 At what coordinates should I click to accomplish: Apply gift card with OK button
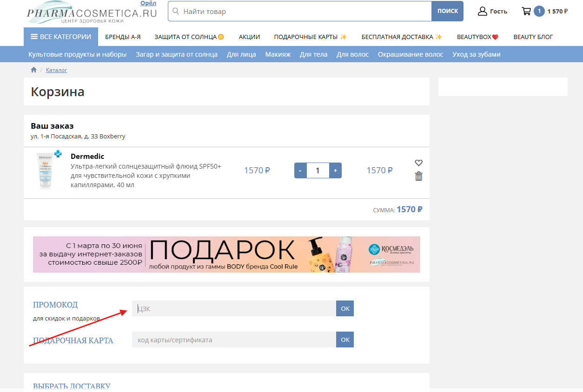coord(345,340)
